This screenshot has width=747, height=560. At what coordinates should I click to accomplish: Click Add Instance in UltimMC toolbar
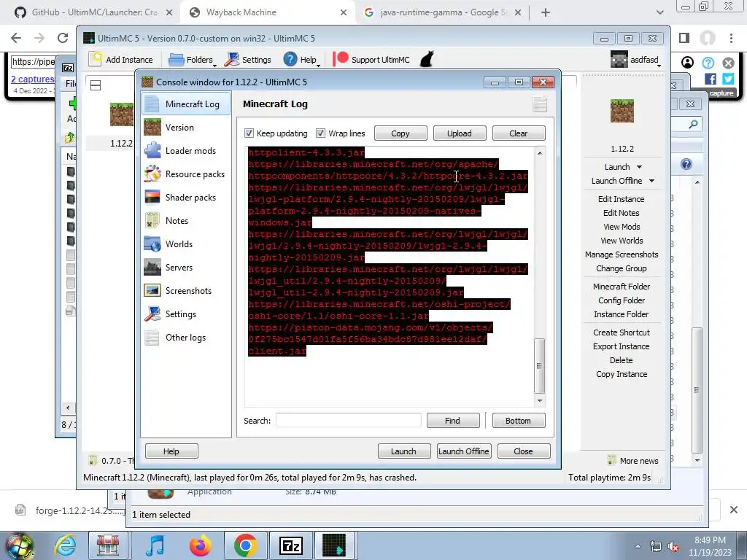pyautogui.click(x=122, y=60)
